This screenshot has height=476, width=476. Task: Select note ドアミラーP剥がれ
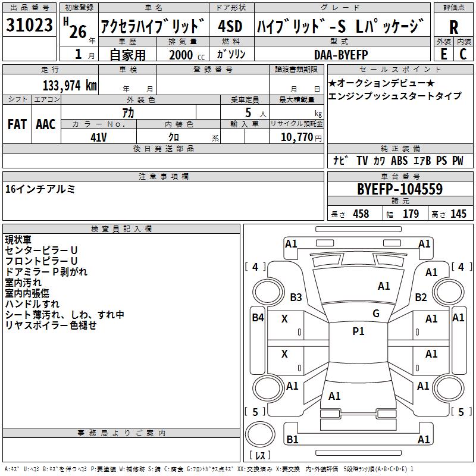(46, 272)
